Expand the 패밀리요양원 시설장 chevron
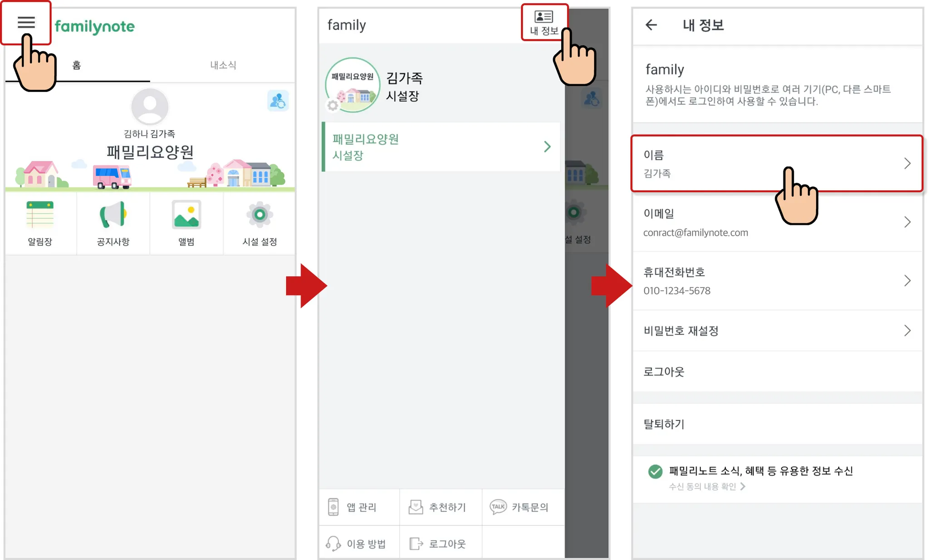This screenshot has height=560, width=929. 547,146
